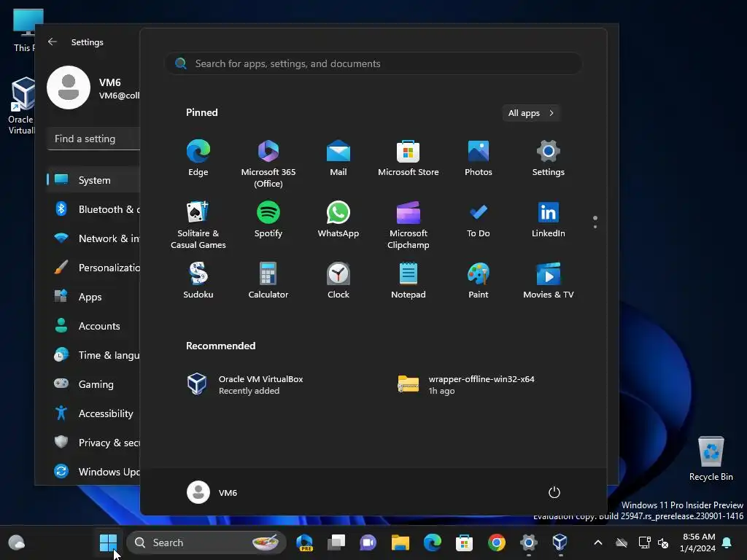
Task: Select System in Settings sidebar
Action: coord(94,180)
